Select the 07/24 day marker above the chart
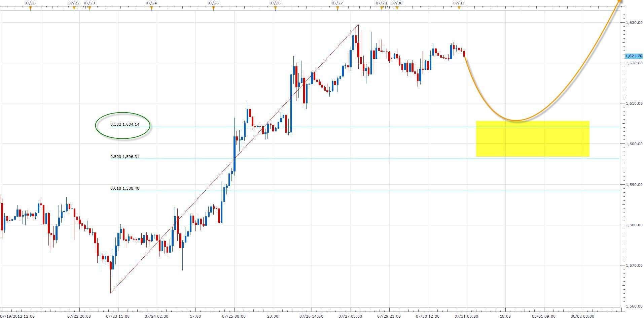Screen dimensions: 644x320 click(x=151, y=3)
